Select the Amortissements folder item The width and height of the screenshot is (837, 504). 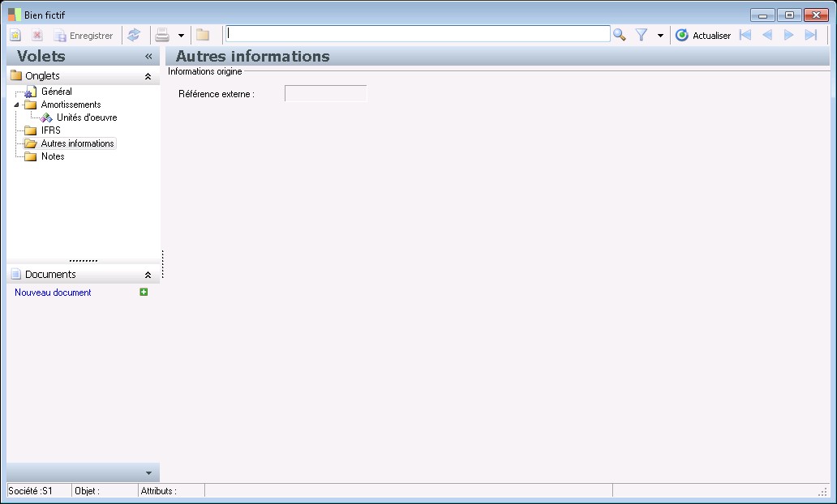(71, 105)
